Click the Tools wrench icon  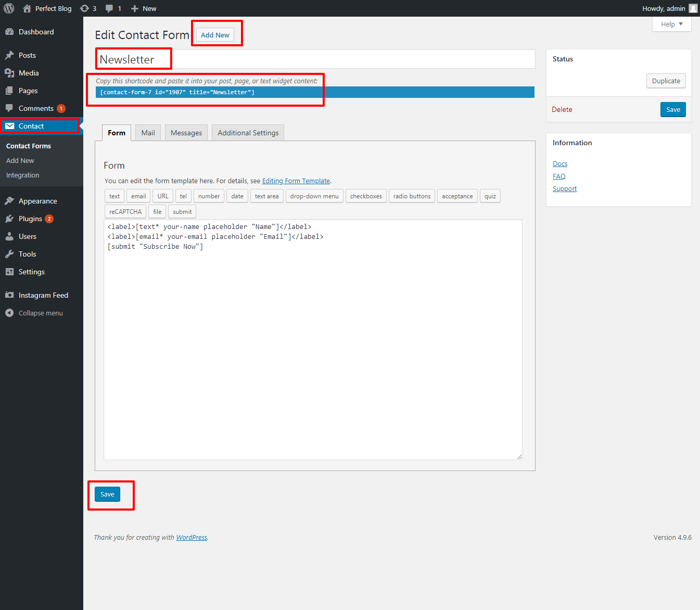(9, 254)
